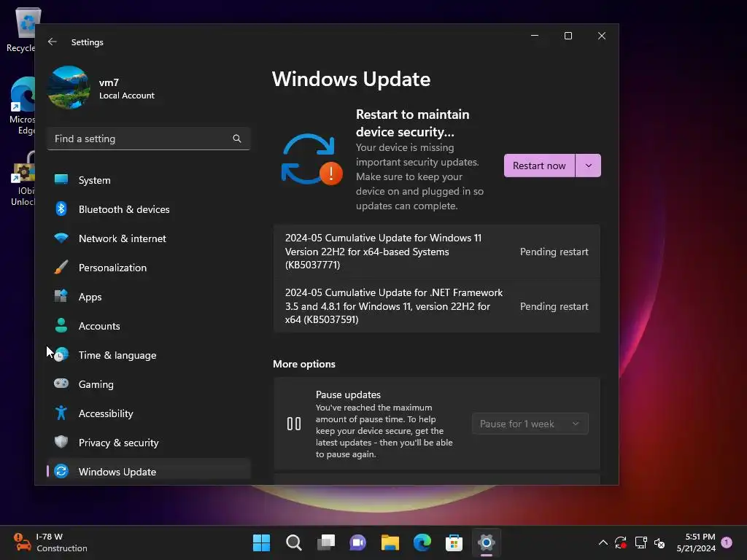Click the Accessibility figure icon
Viewport: 747px width, 560px height.
coord(61,413)
